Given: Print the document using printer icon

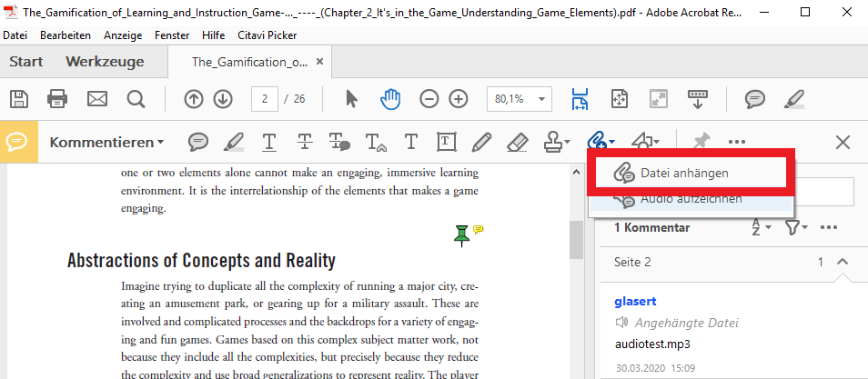Looking at the screenshot, I should [57, 99].
